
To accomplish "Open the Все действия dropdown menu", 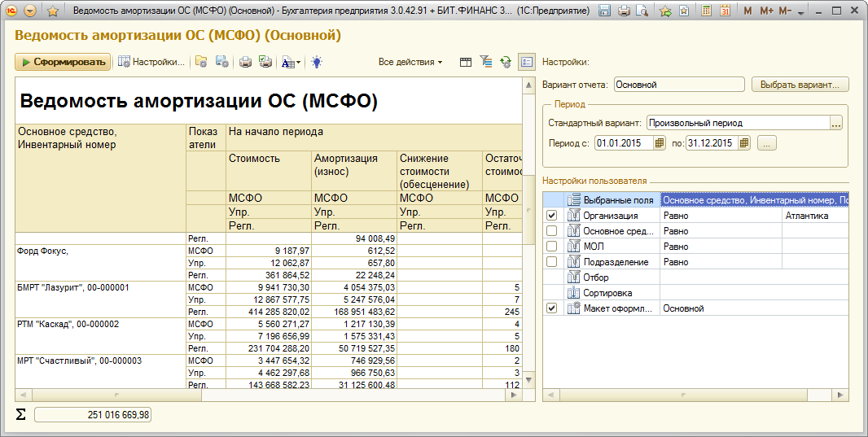I will (410, 62).
